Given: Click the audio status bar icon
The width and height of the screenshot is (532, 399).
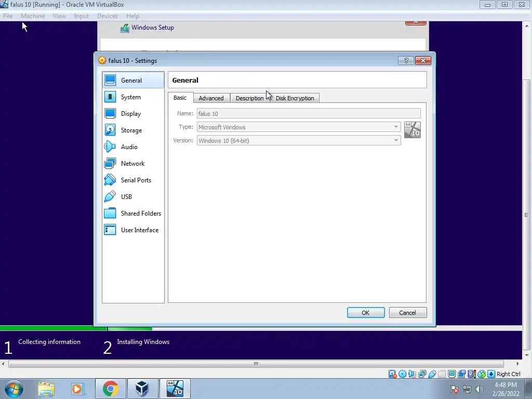Looking at the screenshot, I should [412, 374].
